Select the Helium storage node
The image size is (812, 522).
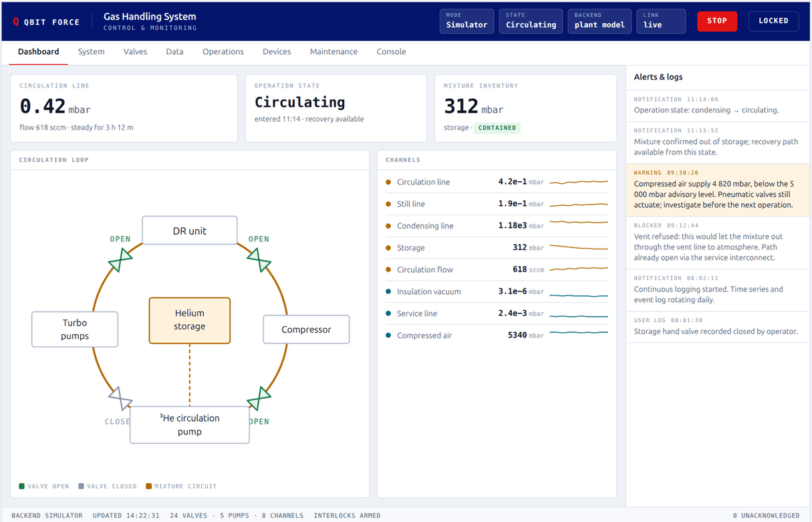coord(190,320)
